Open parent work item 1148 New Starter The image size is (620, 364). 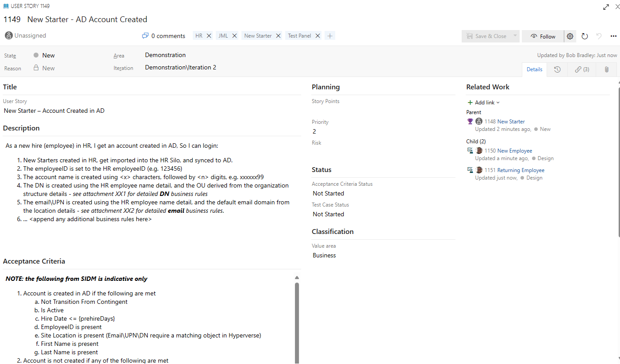point(505,121)
